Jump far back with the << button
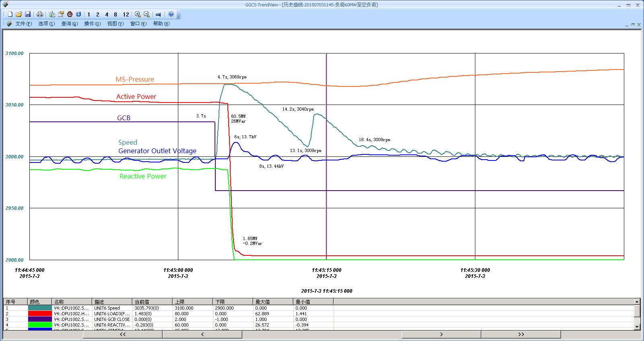The height and width of the screenshot is (341, 644). coord(123,334)
